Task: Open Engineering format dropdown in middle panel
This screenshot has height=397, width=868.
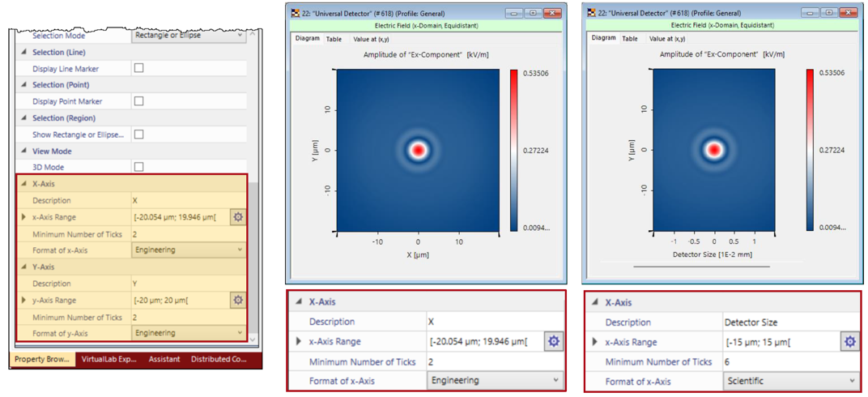Action: pyautogui.click(x=496, y=380)
